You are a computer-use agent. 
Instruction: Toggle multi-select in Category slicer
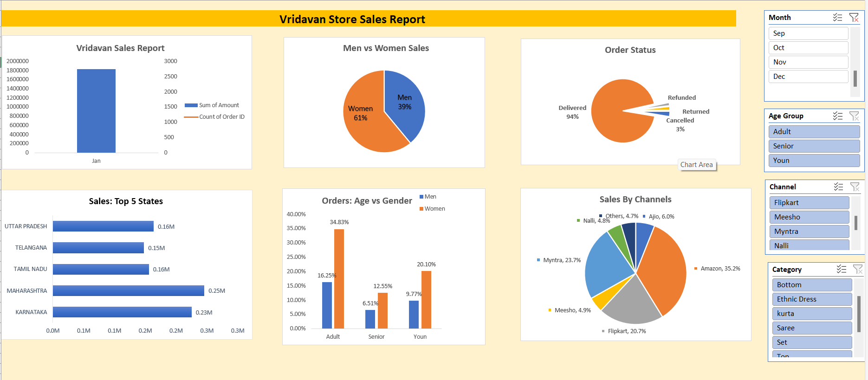841,270
